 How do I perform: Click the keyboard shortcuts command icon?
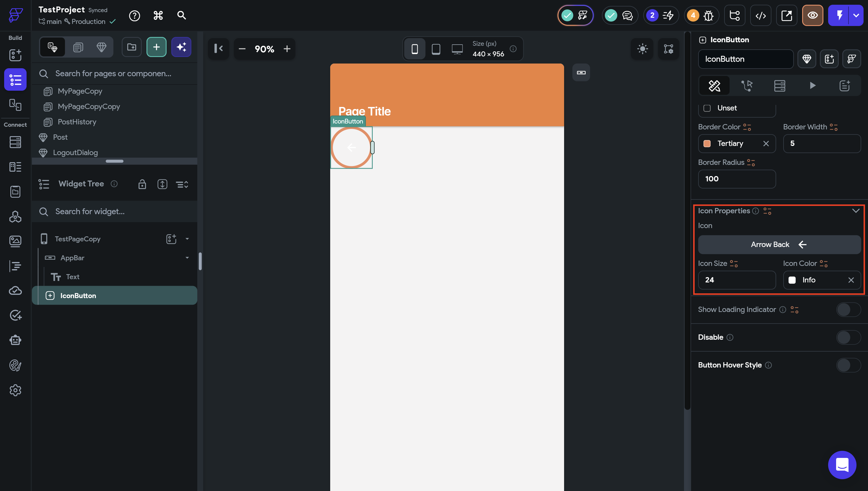[158, 16]
